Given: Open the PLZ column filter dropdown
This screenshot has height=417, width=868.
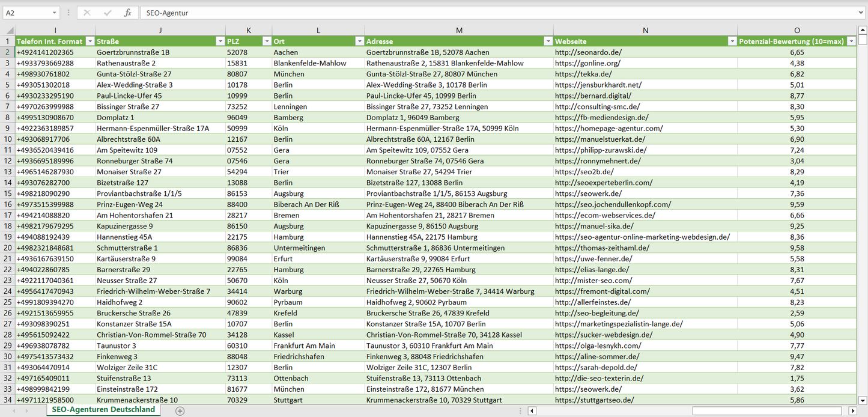Looking at the screenshot, I should 267,41.
